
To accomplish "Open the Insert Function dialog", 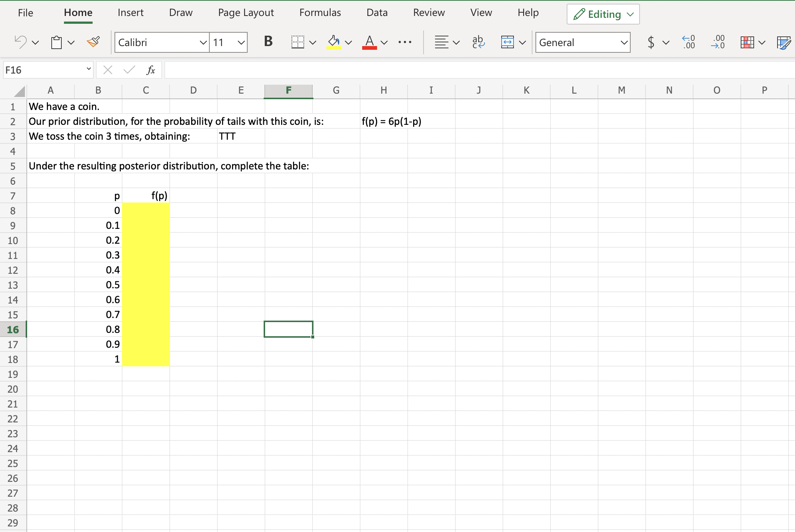I will pyautogui.click(x=151, y=69).
